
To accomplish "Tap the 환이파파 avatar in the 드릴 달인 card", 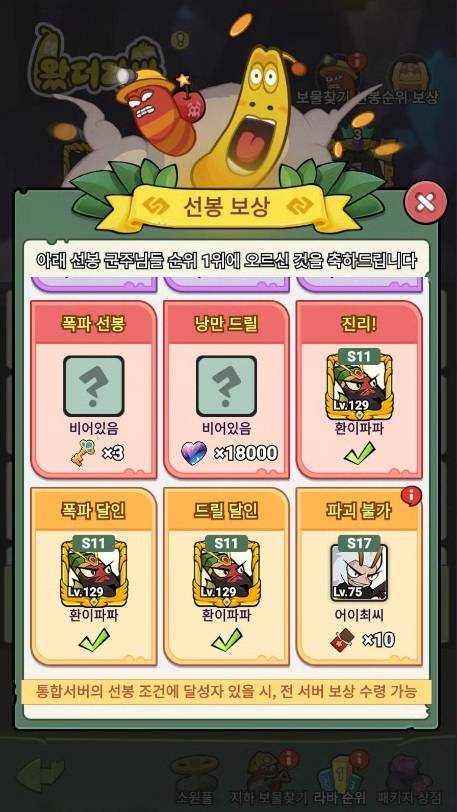I will point(226,571).
